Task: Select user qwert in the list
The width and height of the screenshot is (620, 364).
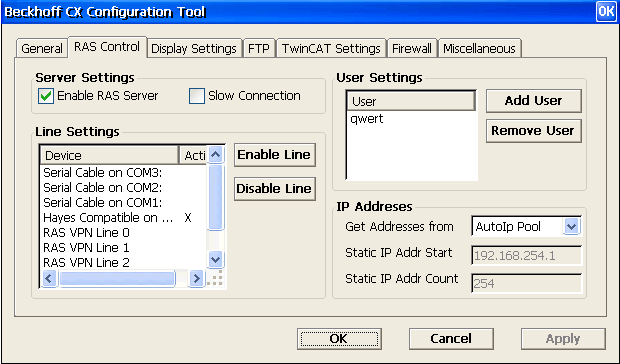Action: (367, 119)
